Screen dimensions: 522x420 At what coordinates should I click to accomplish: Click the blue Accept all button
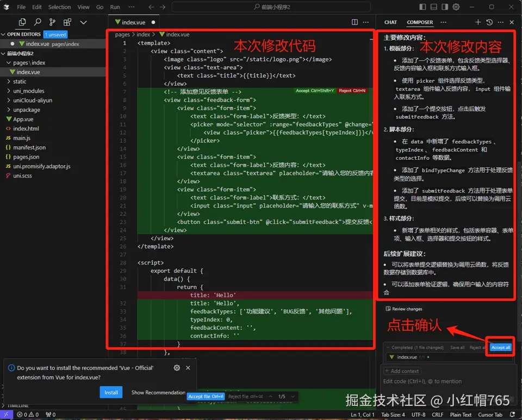[x=500, y=347]
